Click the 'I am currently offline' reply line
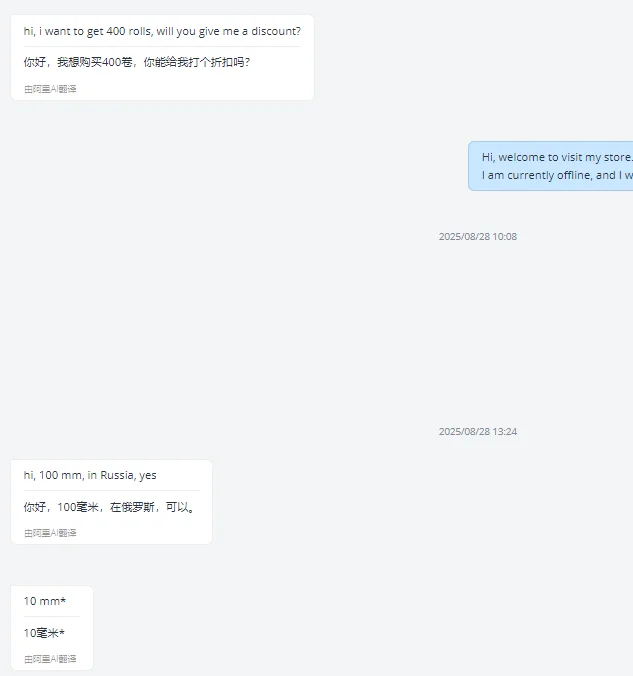This screenshot has height=676, width=633. [x=557, y=175]
